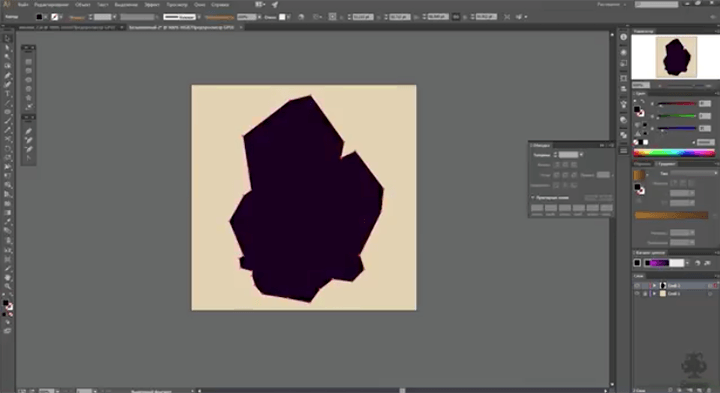Viewport: 720px width, 393px height.
Task: Toggle lock on bottom layer Слой 1
Action: pyautogui.click(x=645, y=293)
